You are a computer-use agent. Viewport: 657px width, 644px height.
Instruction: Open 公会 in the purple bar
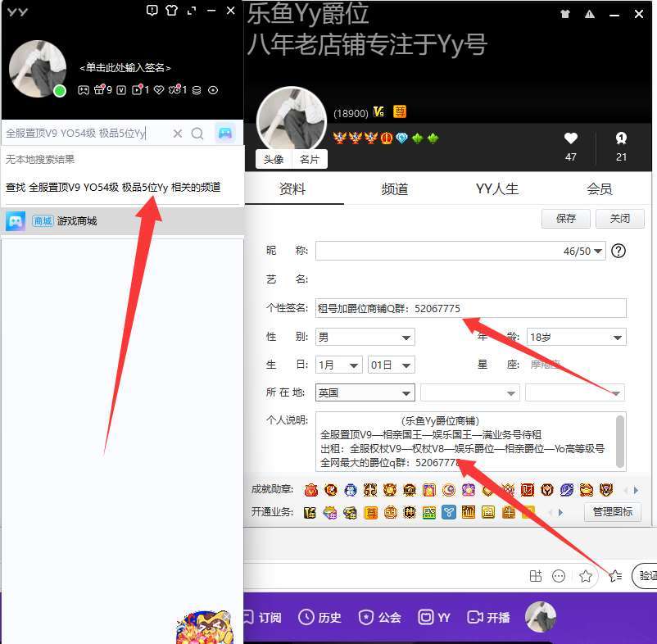point(380,617)
